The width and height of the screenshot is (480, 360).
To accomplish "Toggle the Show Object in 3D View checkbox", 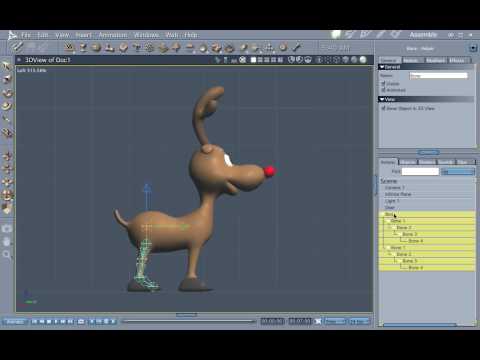I will (x=383, y=108).
